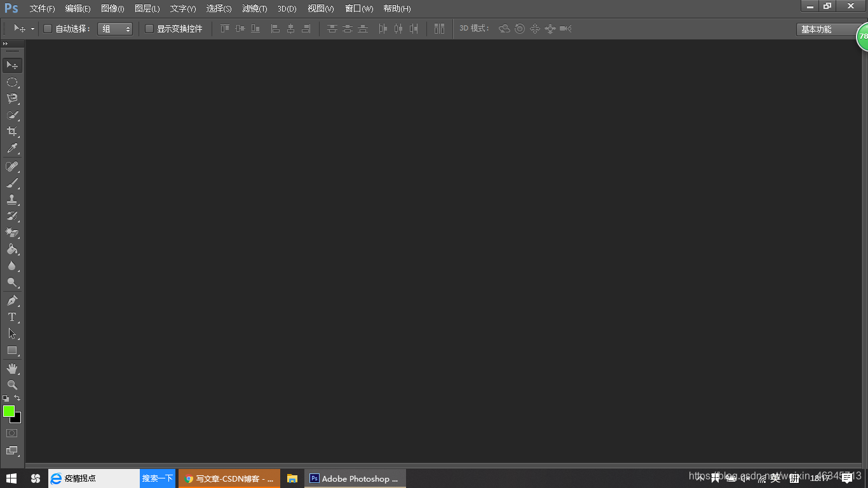This screenshot has height=488, width=868.
Task: Click the distribute left edges icon
Action: (383, 29)
